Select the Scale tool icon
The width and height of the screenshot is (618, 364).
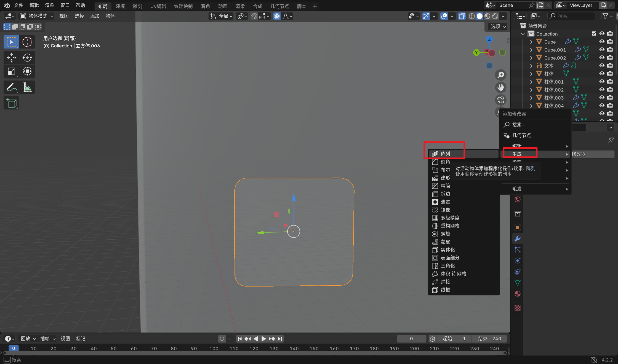(11, 71)
